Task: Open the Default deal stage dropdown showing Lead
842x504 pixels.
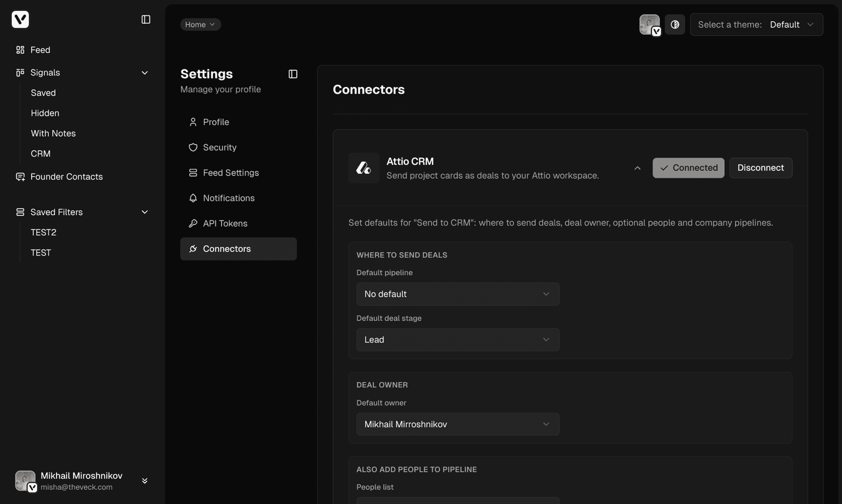Action: click(457, 340)
